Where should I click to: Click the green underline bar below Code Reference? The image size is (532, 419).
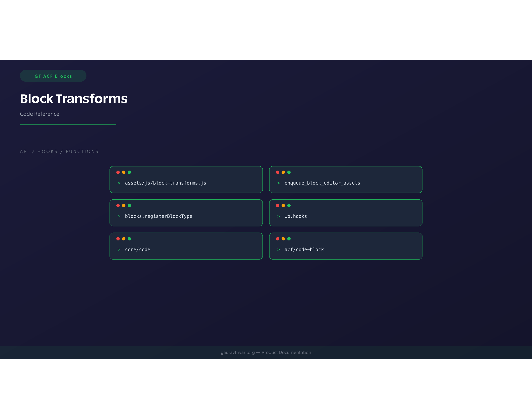(x=68, y=125)
